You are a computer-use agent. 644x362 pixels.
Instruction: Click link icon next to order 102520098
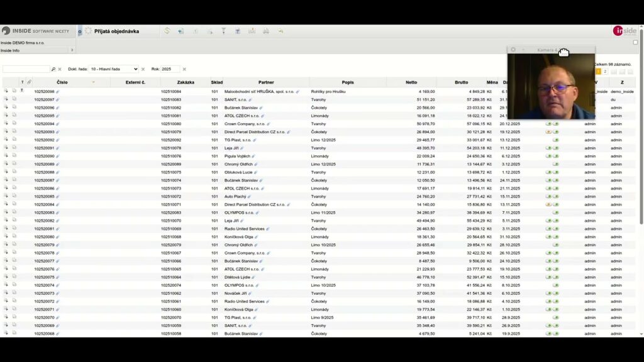pos(58,92)
